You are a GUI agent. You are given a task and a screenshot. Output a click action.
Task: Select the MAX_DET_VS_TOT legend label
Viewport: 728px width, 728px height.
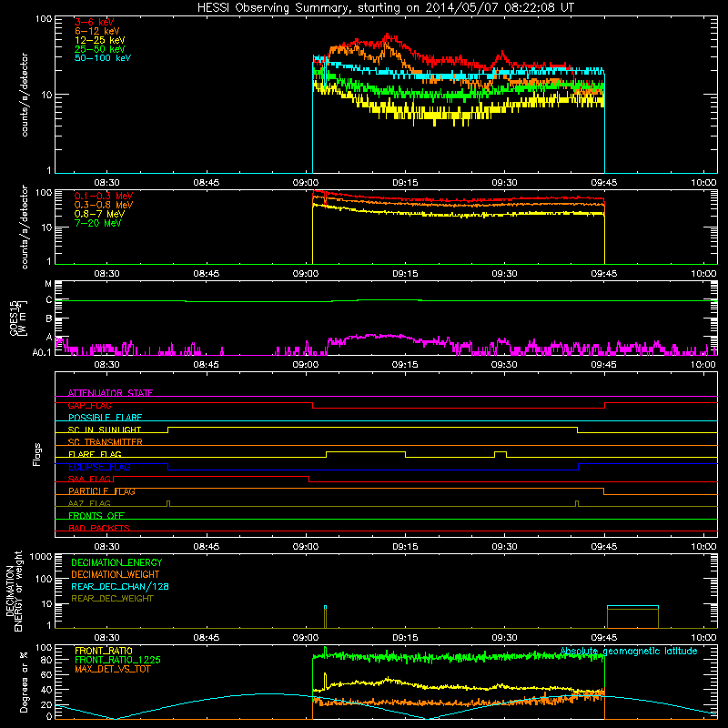pyautogui.click(x=112, y=669)
